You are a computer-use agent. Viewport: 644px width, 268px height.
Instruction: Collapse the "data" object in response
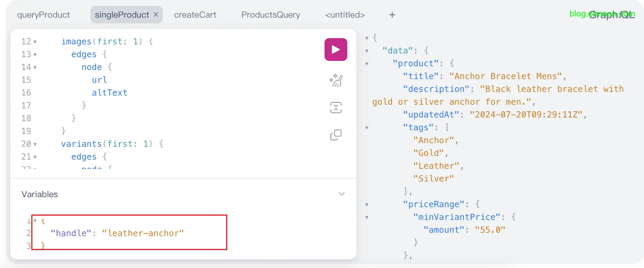tap(367, 51)
